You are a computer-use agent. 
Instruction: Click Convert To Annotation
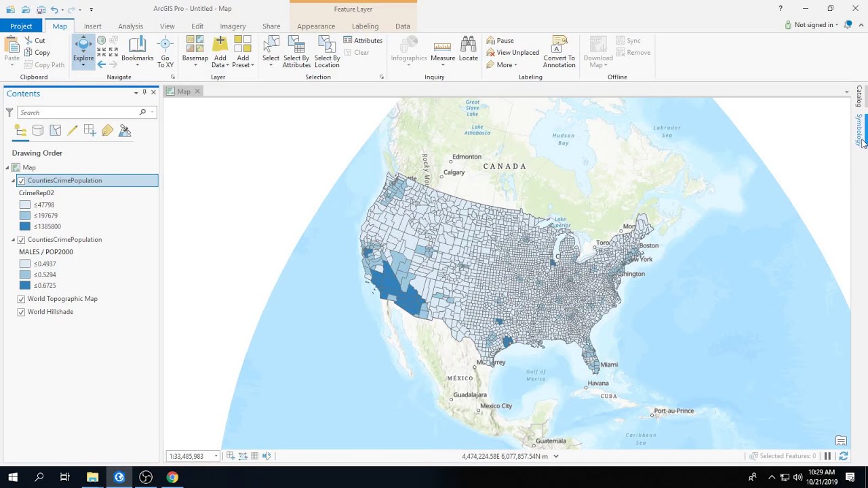[559, 52]
